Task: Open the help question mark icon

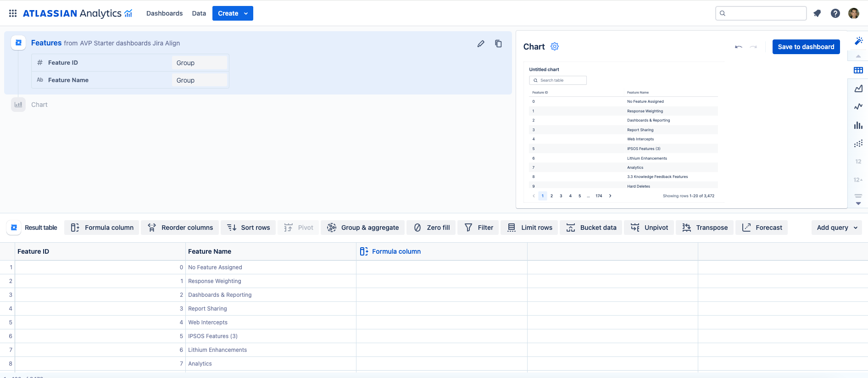Action: click(835, 13)
